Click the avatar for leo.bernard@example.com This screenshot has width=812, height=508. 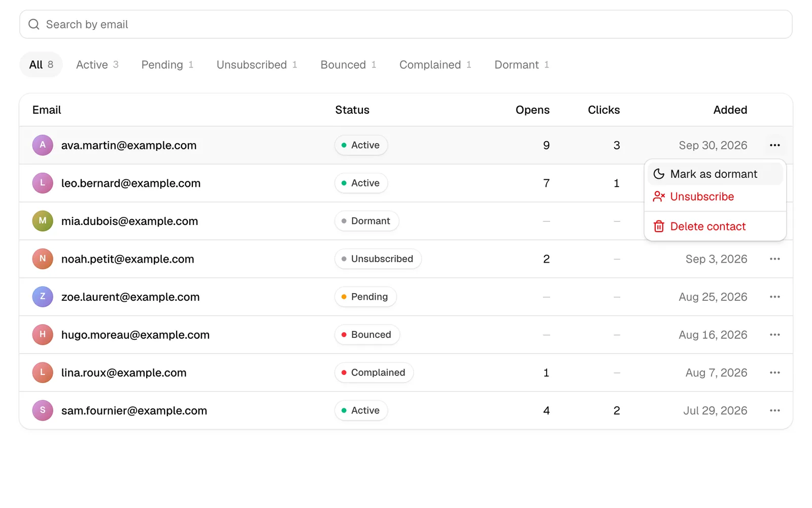click(x=43, y=183)
